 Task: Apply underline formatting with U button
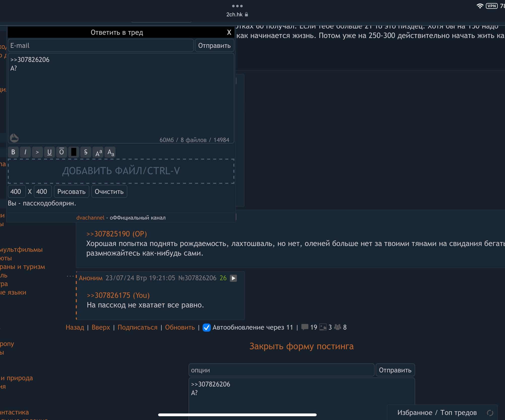click(x=49, y=152)
